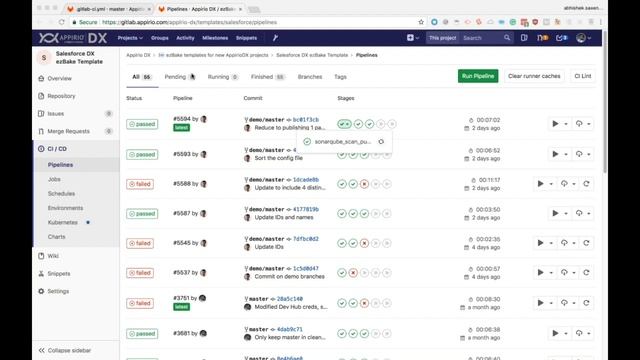Viewport: 640px width, 360px height.
Task: Click This project search scope label
Action: point(442,38)
